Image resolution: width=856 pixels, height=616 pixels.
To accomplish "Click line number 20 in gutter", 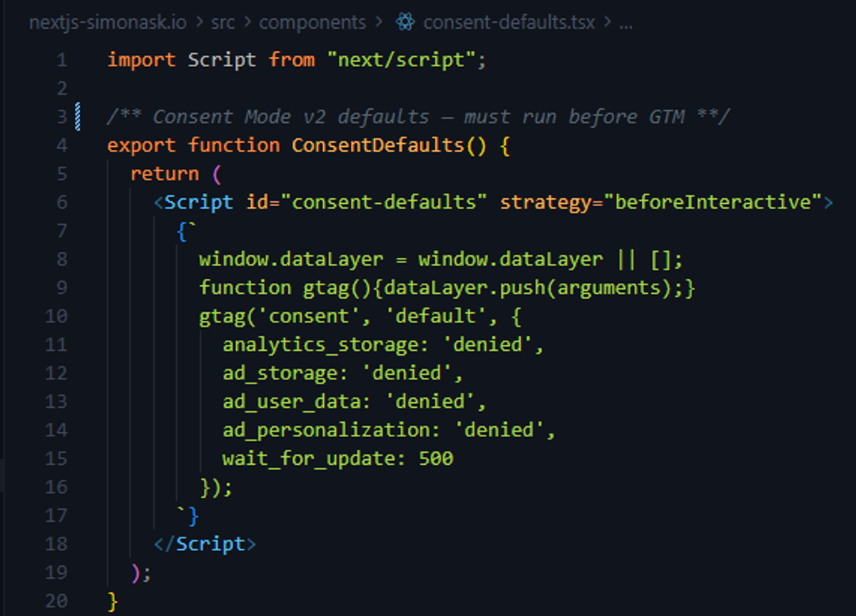I will pyautogui.click(x=56, y=601).
